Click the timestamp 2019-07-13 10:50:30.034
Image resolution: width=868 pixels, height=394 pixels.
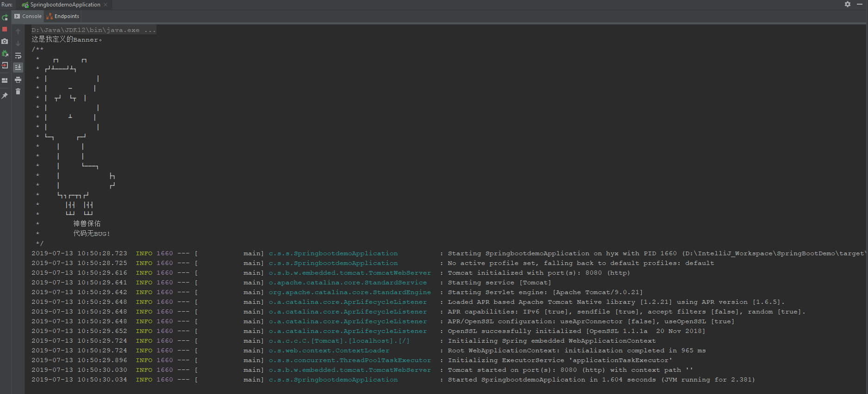coord(79,380)
